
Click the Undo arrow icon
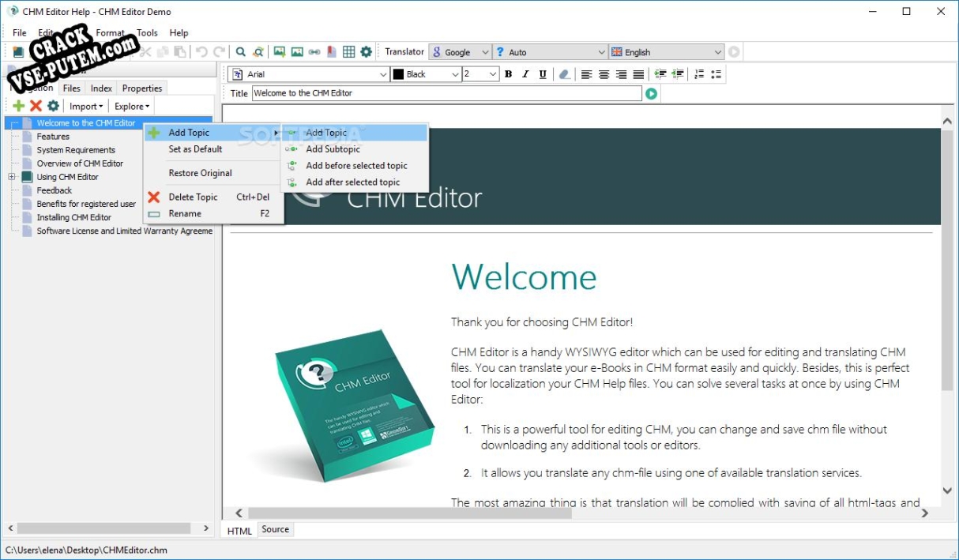(201, 52)
